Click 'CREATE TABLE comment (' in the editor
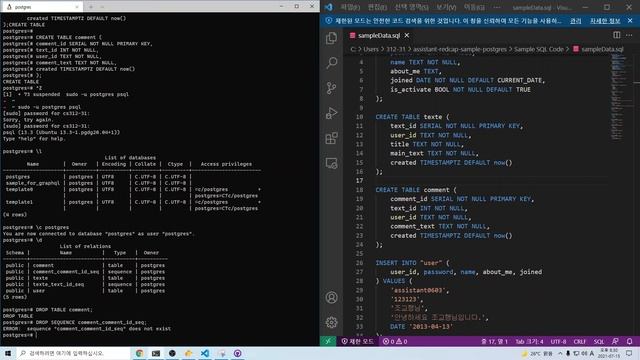The image size is (640, 360). [416, 190]
